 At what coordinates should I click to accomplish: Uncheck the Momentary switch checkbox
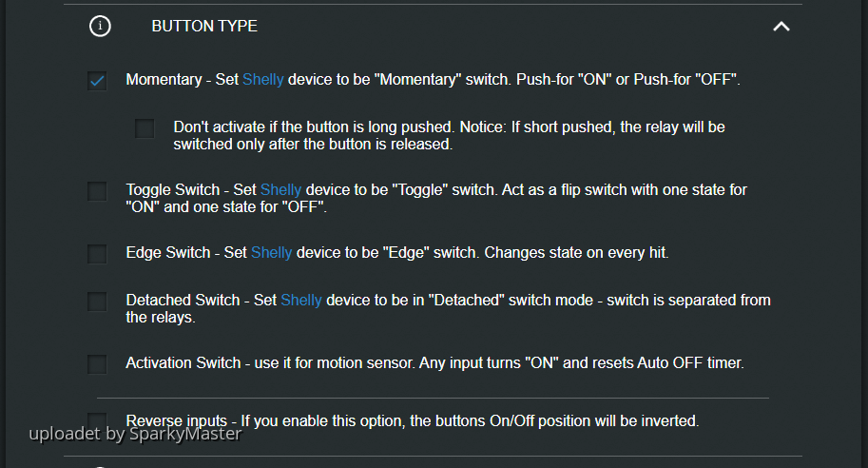[97, 81]
